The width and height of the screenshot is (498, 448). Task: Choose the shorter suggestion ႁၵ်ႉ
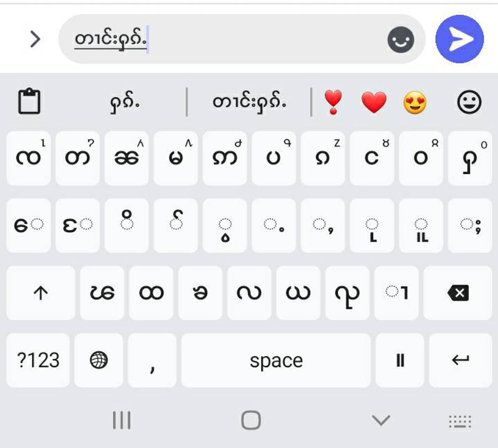(x=125, y=103)
